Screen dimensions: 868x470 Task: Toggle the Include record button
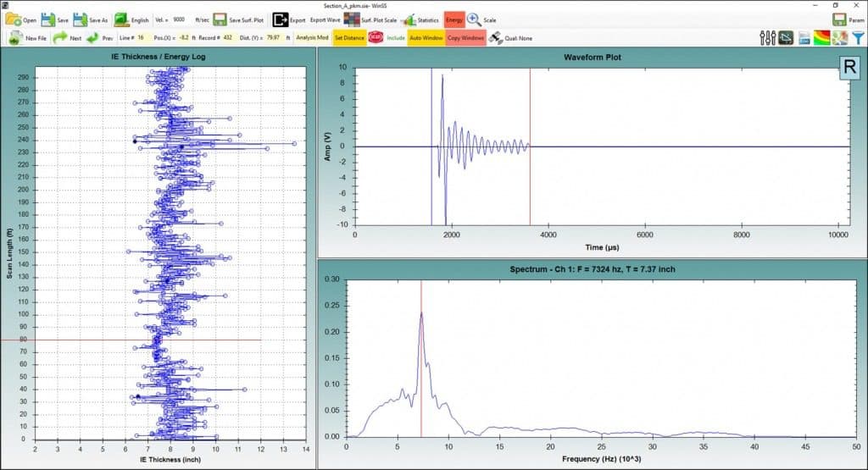pos(375,38)
